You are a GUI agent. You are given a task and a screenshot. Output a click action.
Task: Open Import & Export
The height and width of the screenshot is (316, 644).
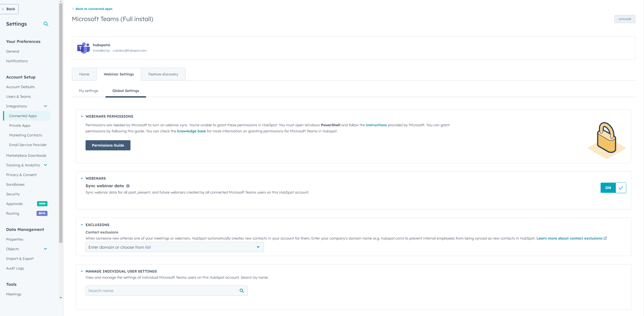point(20,259)
